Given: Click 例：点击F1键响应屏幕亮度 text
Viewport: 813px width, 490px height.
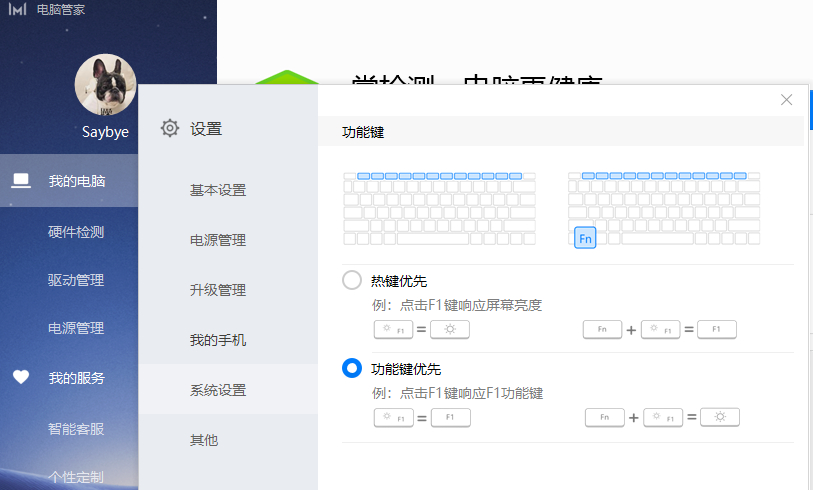Looking at the screenshot, I should [457, 305].
